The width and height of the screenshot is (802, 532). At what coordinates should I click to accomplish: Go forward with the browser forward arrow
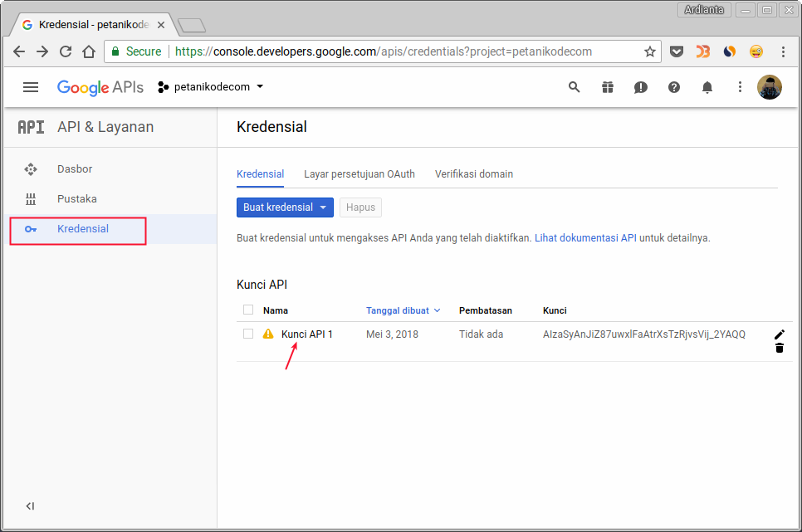coord(42,51)
